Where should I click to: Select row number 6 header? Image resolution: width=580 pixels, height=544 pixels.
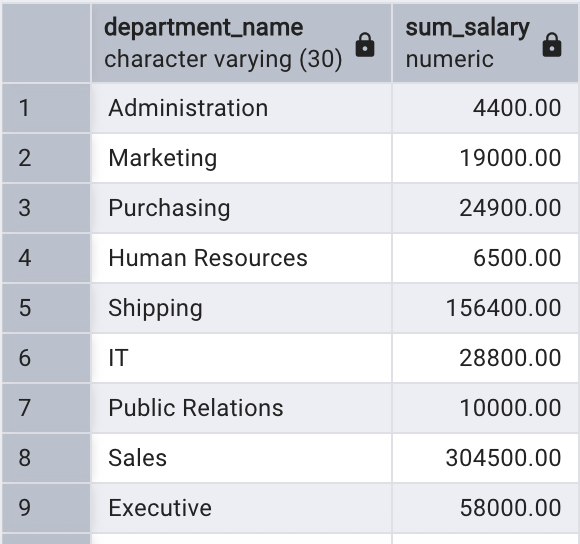pos(46,358)
